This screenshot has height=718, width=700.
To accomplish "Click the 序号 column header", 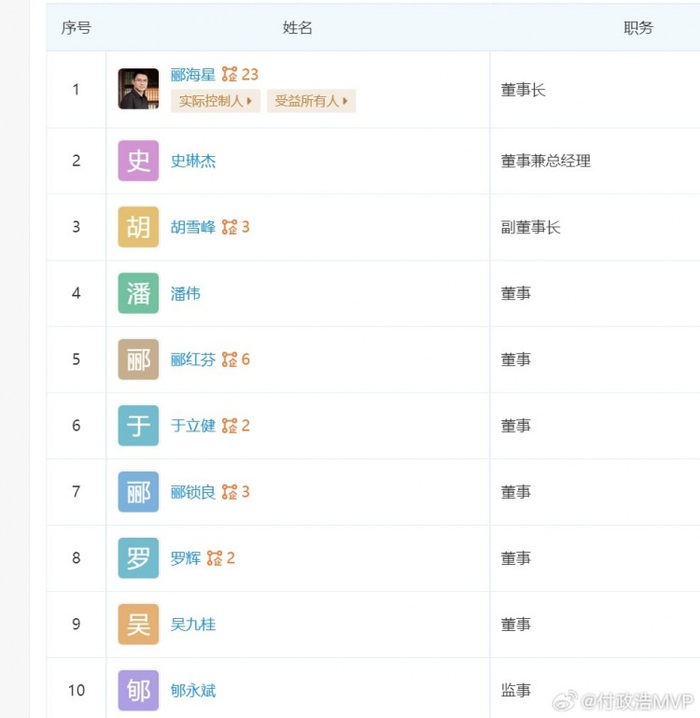I will pyautogui.click(x=76, y=27).
